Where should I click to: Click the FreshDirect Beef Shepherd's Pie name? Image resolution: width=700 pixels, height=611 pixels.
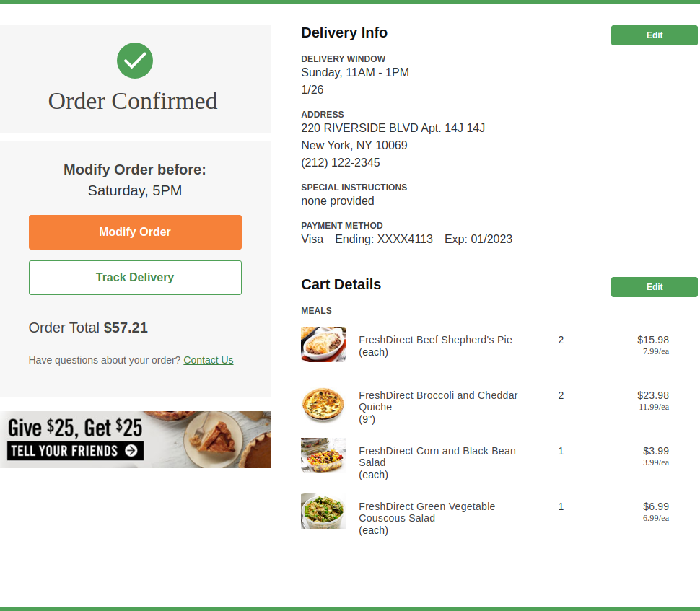tap(435, 340)
